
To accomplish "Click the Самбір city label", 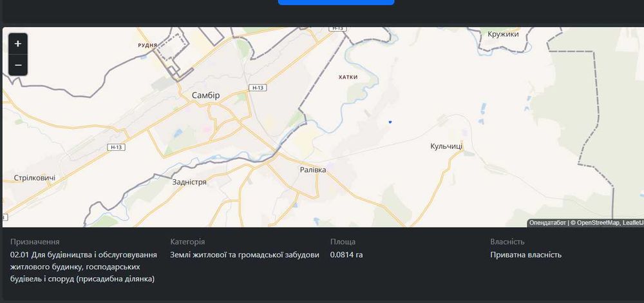I will click(x=205, y=95).
